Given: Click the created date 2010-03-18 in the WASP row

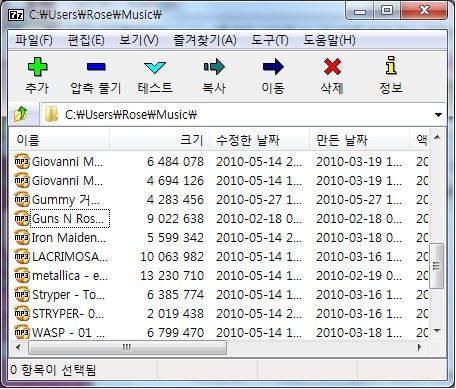Looking at the screenshot, I should click(359, 332).
